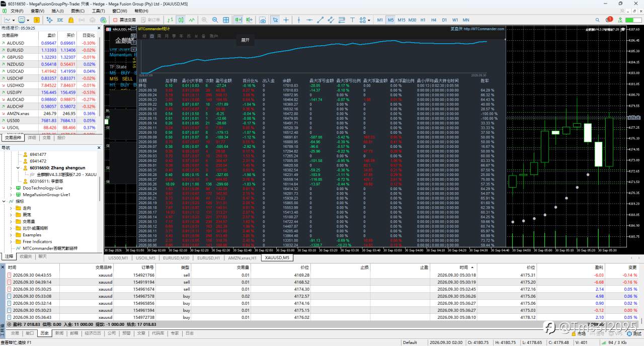The width and height of the screenshot is (644, 346).
Task: Open the http://MTCommander.com link
Action: point(484,29)
